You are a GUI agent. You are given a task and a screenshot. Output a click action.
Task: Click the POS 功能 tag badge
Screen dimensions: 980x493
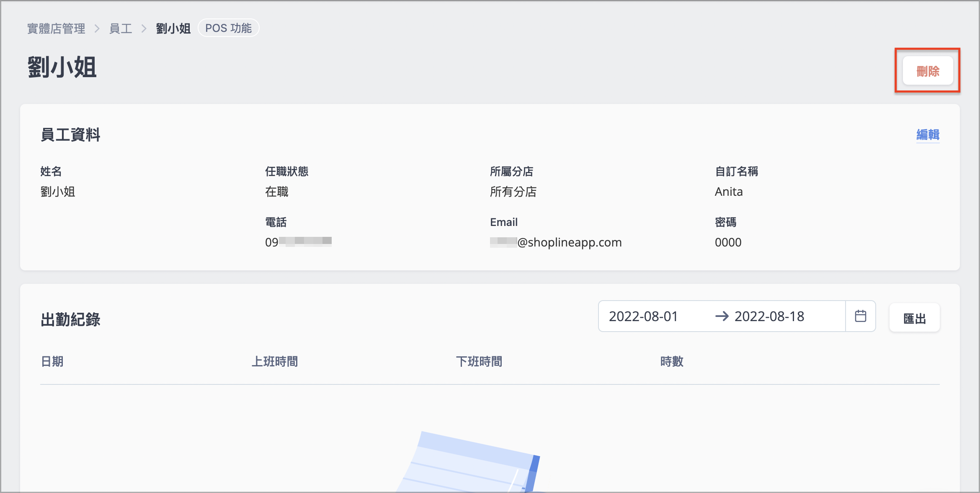click(x=228, y=28)
